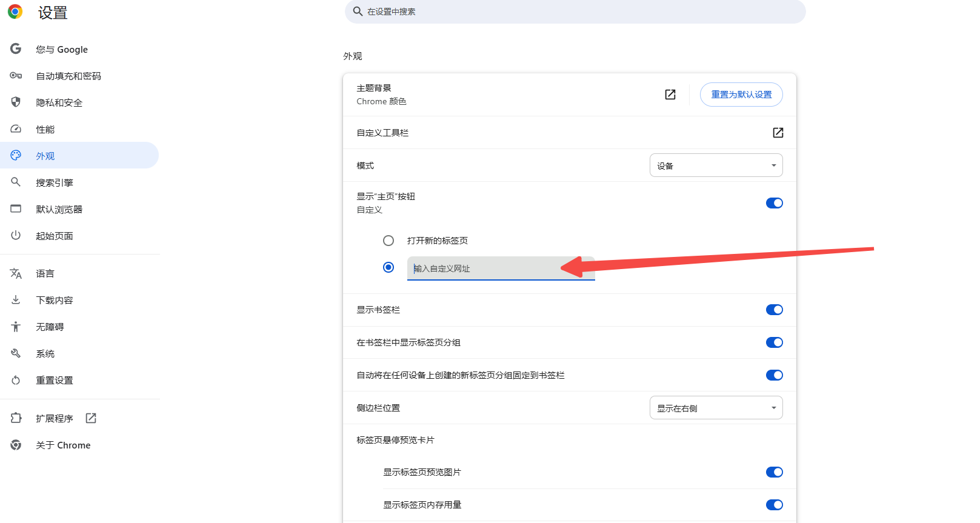Toggle the 显示标签页内存用量 switch

click(x=775, y=505)
